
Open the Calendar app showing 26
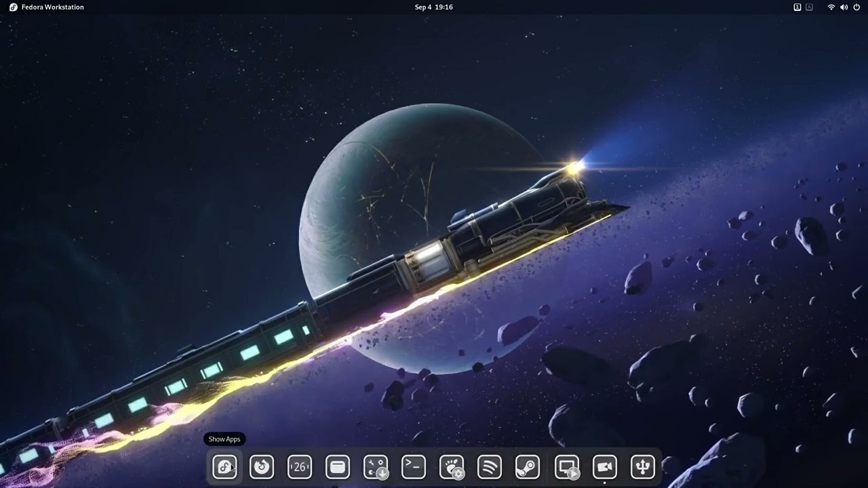point(300,466)
